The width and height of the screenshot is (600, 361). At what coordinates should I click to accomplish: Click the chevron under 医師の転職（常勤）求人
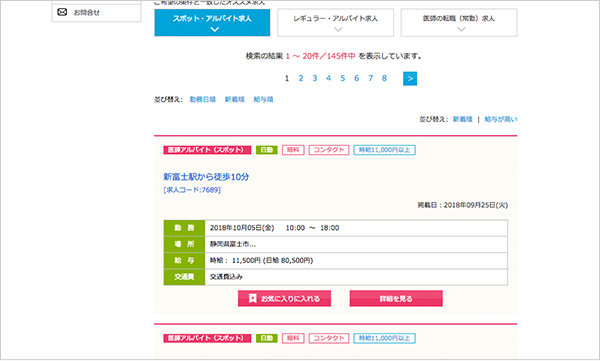point(461,29)
